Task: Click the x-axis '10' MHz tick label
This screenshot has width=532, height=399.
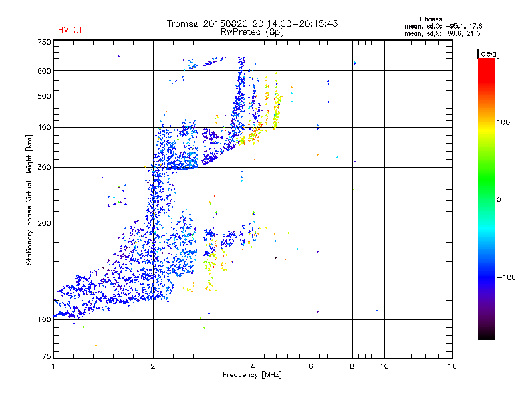Action: (x=384, y=366)
